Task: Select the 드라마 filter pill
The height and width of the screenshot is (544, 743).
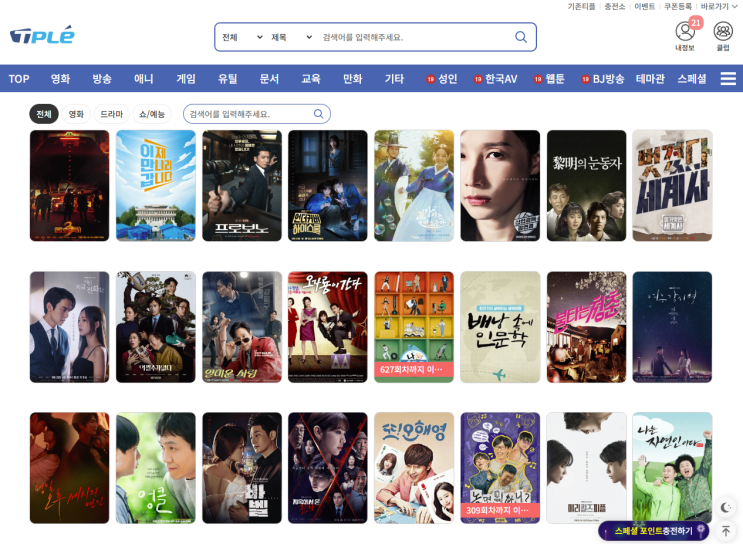Action: (111, 114)
